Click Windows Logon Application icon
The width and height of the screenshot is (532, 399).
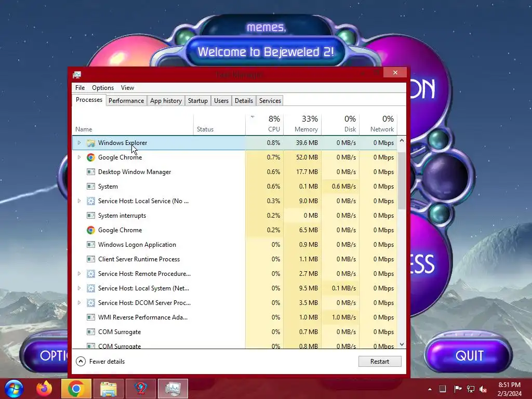(90, 245)
